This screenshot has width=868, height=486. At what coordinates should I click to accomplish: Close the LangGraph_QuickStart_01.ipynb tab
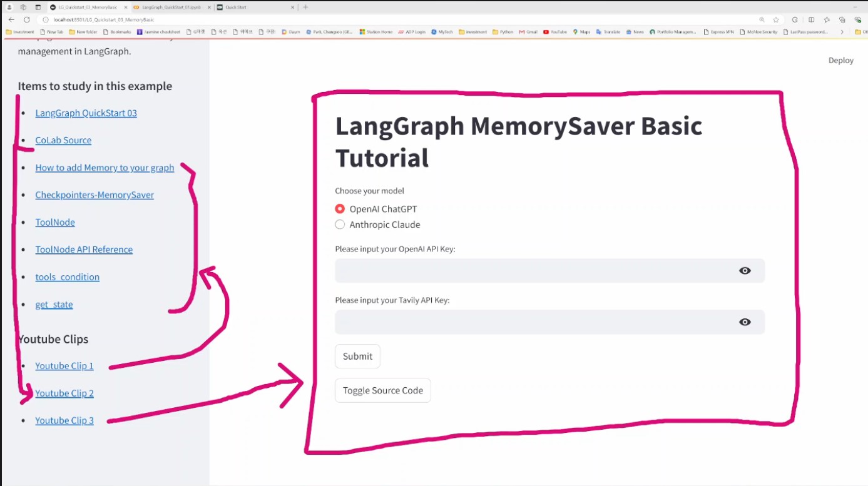(x=208, y=7)
